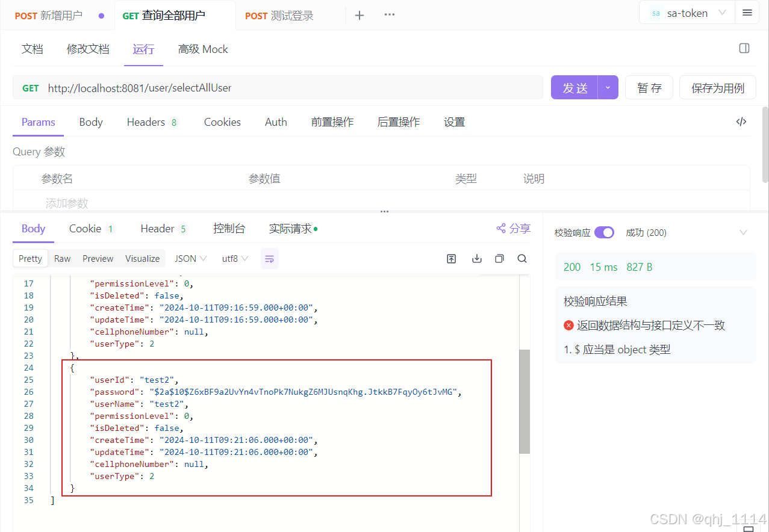
Task: Close the unsaved 新增用户 tab dot
Action: [101, 16]
